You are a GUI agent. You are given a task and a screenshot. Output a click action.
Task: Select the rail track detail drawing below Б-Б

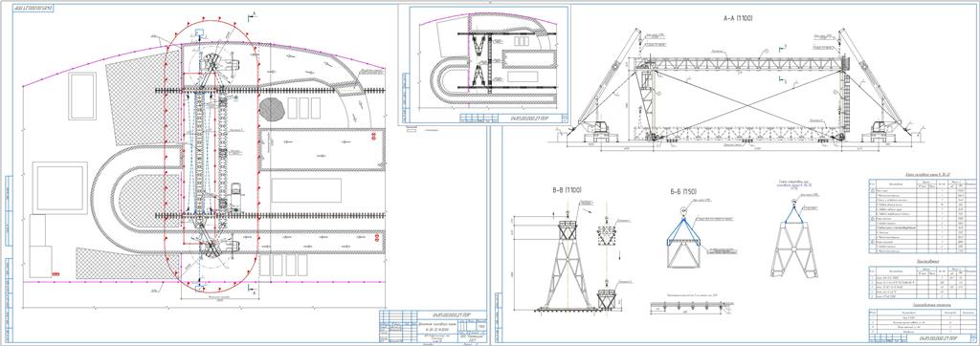coord(691,306)
